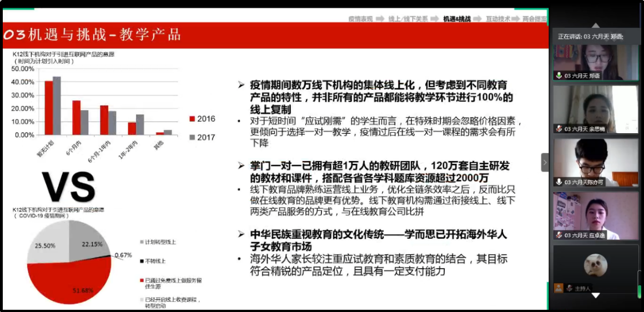Go to the 线上/线下关系 section tab
The image size is (644, 312).
pos(408,19)
